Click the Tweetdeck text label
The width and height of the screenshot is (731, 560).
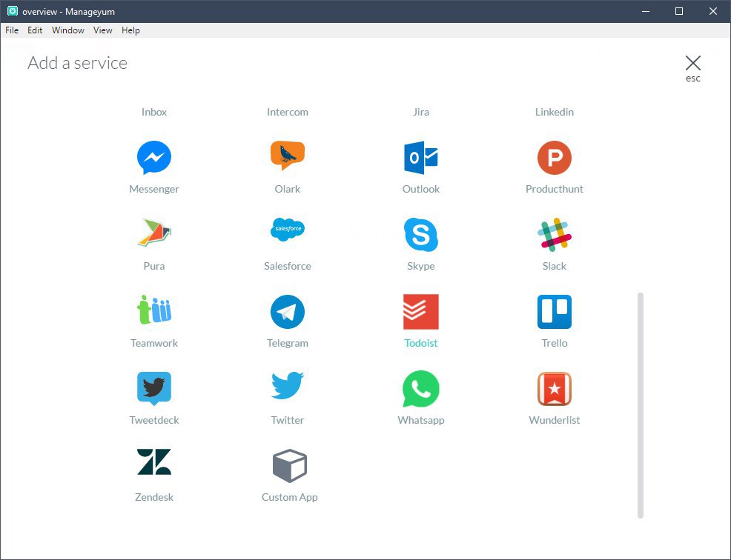tap(154, 420)
